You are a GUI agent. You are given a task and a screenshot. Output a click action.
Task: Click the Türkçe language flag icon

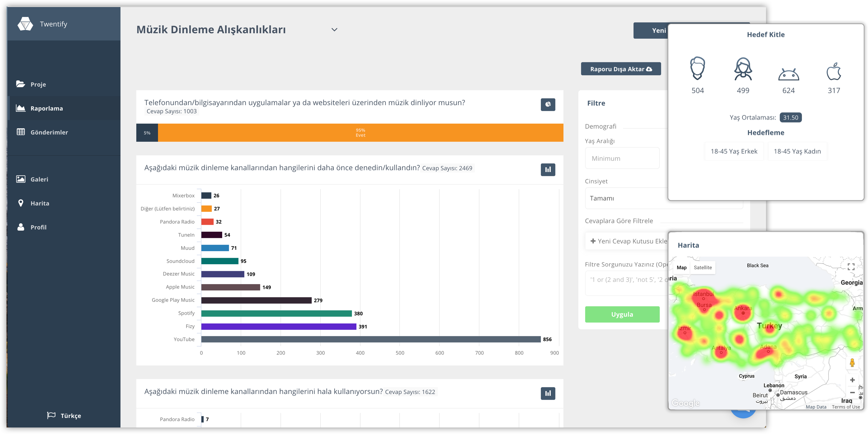pyautogui.click(x=51, y=415)
